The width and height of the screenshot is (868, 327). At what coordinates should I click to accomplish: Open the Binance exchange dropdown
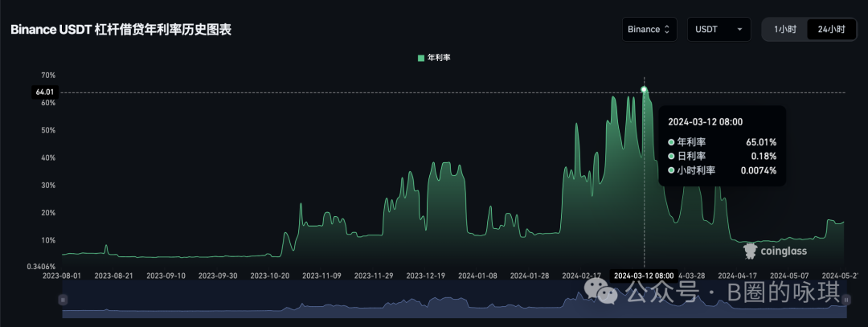pyautogui.click(x=649, y=29)
